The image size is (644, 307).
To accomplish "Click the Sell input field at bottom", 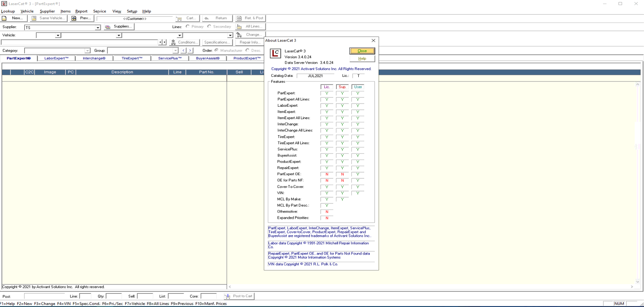I will tap(145, 296).
